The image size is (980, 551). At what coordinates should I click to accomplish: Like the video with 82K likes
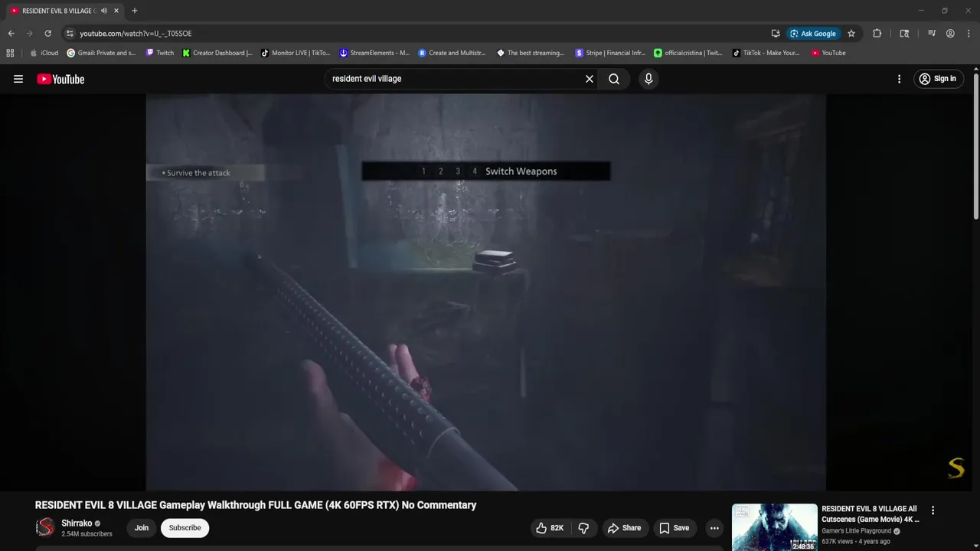point(550,528)
